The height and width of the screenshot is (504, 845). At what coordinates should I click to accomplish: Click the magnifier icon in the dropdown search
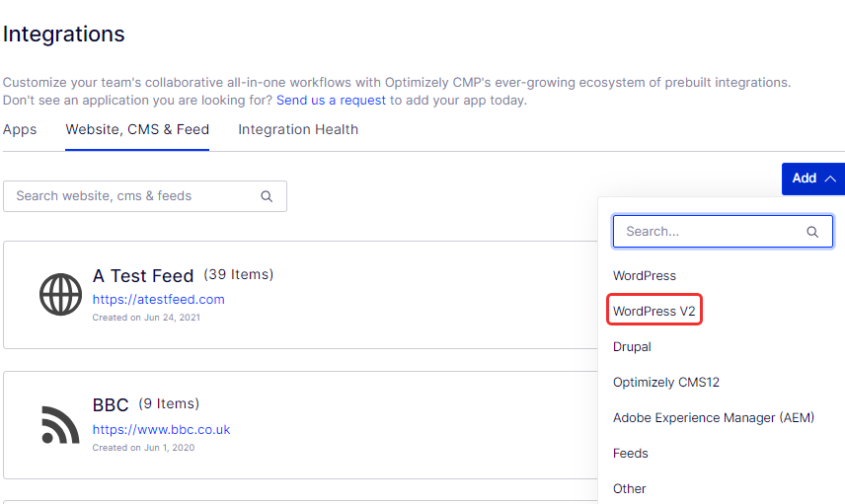click(812, 232)
